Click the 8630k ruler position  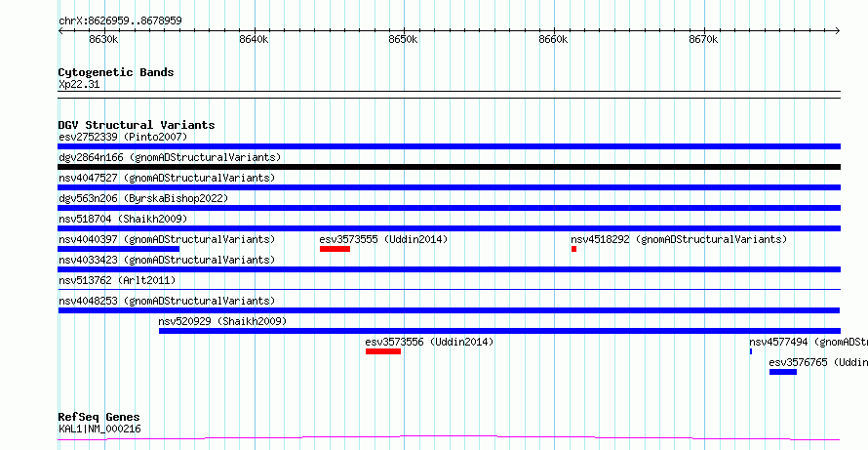click(x=103, y=39)
